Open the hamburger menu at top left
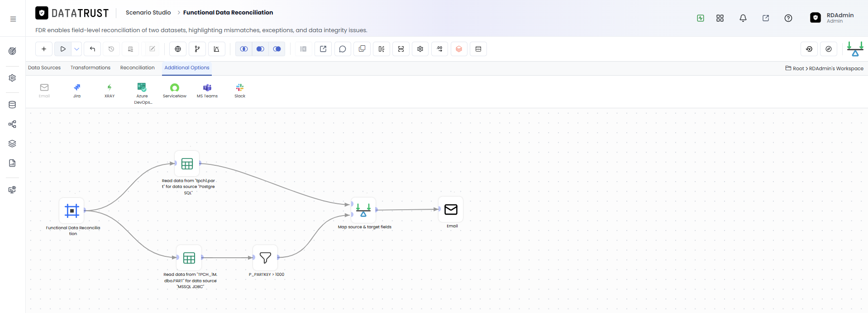Viewport: 868px width, 313px height. [x=13, y=19]
